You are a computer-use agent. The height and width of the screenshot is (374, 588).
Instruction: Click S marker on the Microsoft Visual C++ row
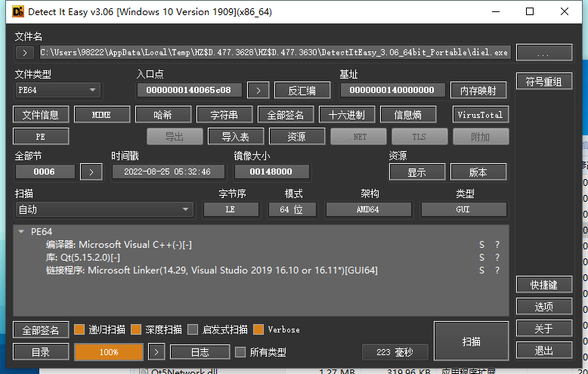tap(481, 245)
